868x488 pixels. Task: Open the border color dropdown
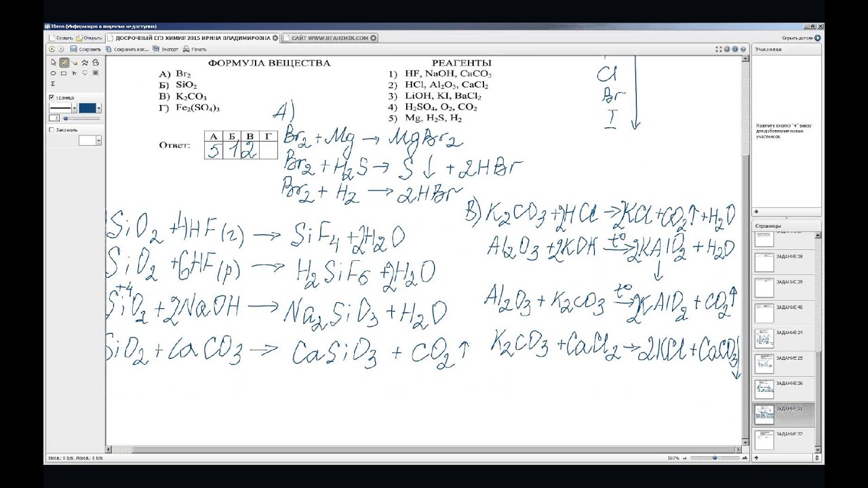coord(99,108)
